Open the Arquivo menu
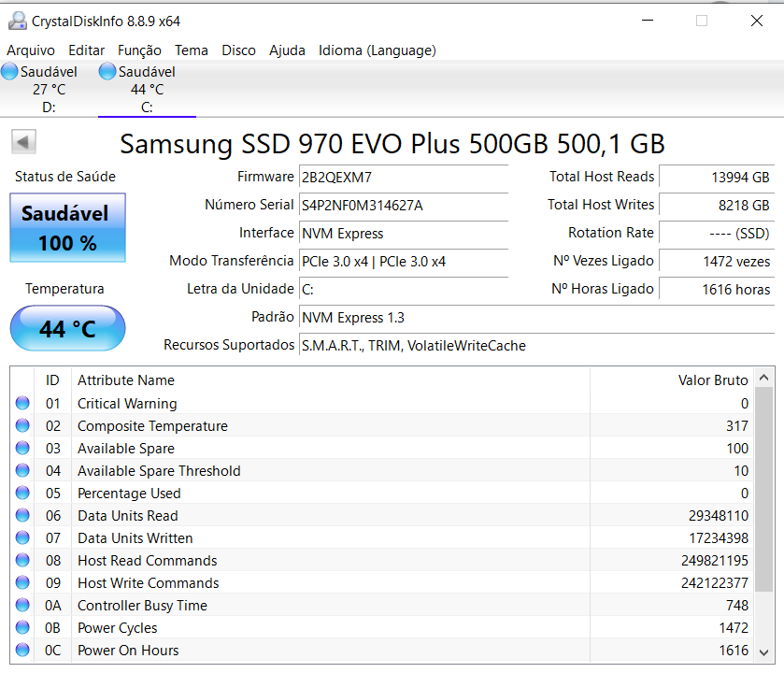This screenshot has height=673, width=784. [x=31, y=50]
